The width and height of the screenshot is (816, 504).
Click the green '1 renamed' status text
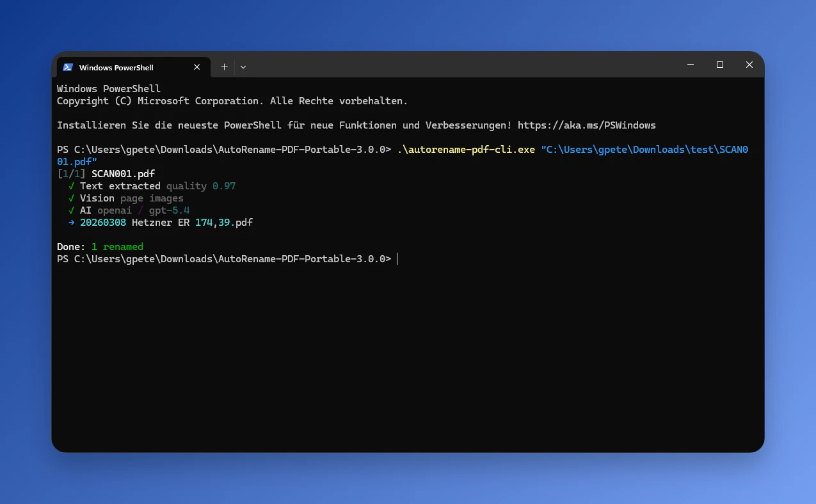coord(118,247)
